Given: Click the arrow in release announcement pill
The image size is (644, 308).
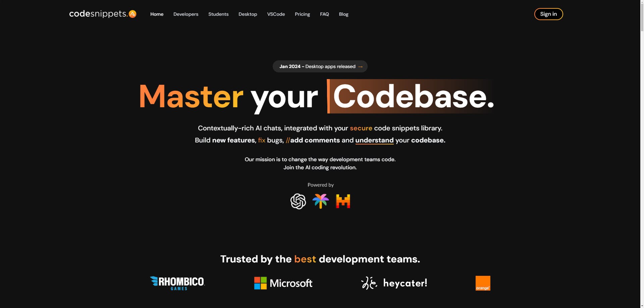Looking at the screenshot, I should pos(361,67).
